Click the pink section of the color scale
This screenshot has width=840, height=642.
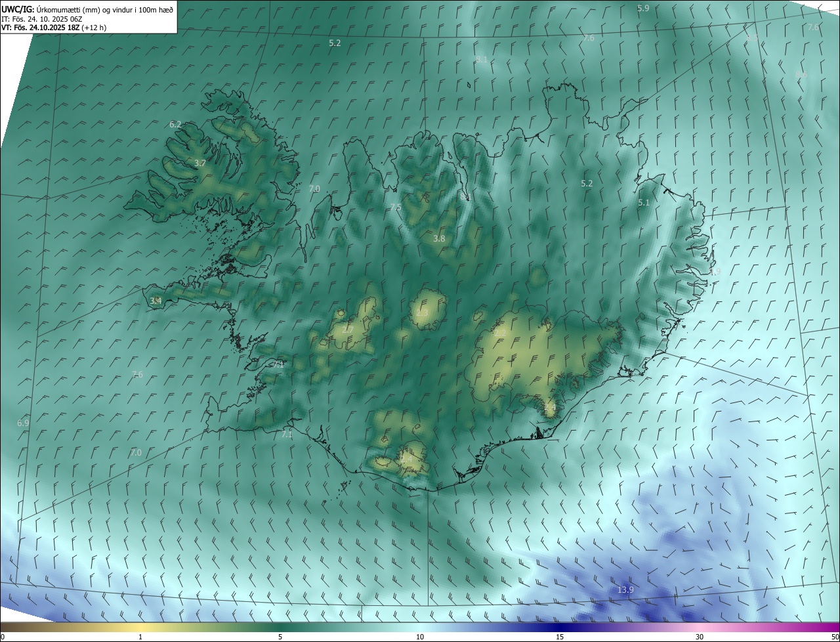pos(700,628)
